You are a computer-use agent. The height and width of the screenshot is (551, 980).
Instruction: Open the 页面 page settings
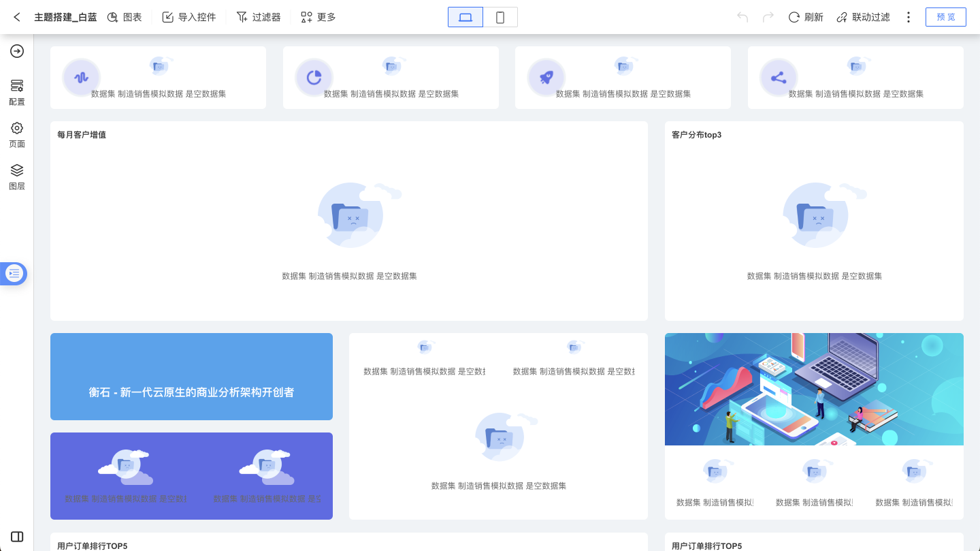pos(17,134)
